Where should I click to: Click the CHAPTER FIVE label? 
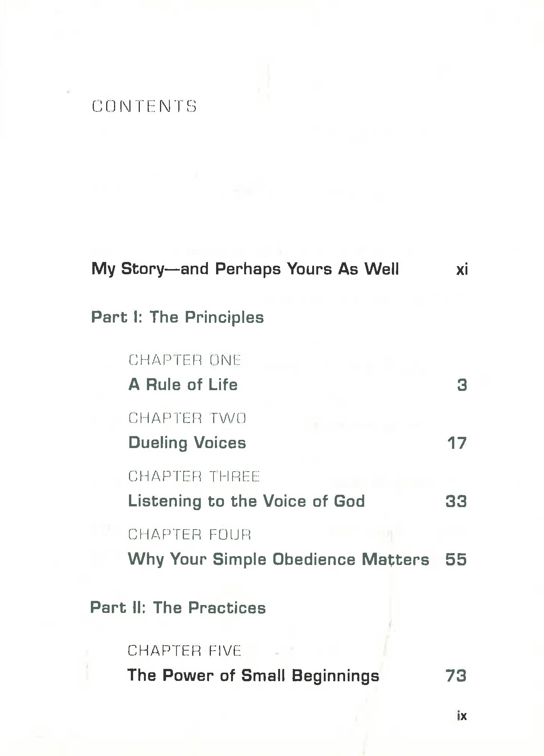tap(184, 651)
